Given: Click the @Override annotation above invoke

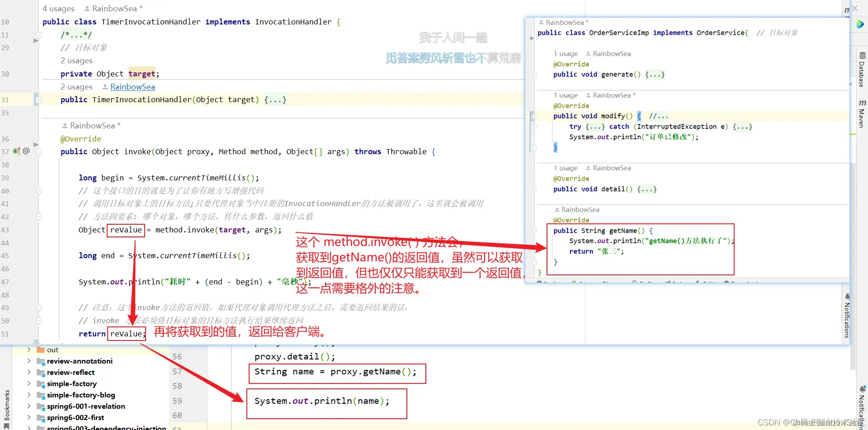Looking at the screenshot, I should (81, 139).
